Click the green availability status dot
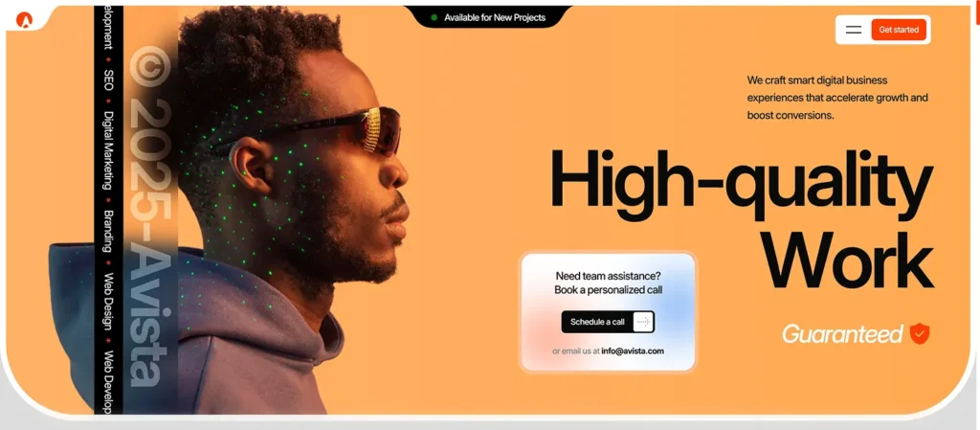 coord(434,17)
